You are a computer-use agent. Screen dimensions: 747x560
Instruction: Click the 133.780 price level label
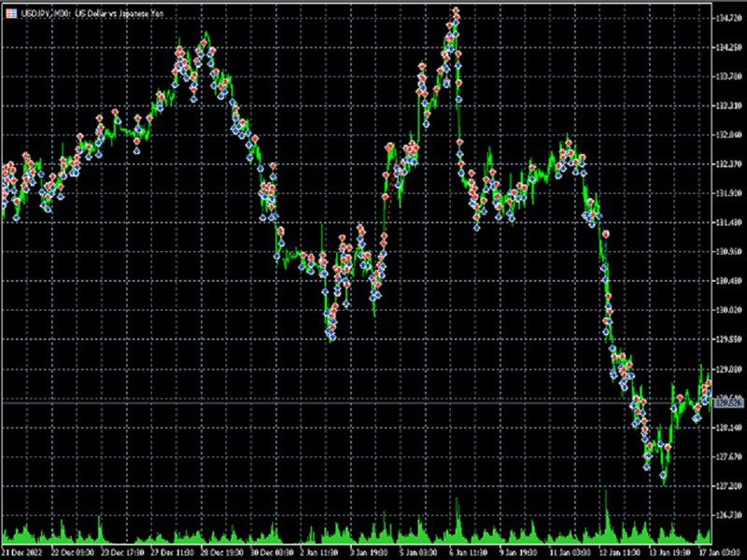pos(729,77)
